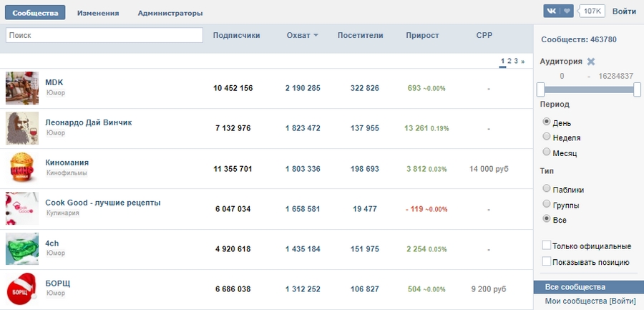Open БОРЩ avatar thumbnail
644x310 pixels.
coord(22,289)
